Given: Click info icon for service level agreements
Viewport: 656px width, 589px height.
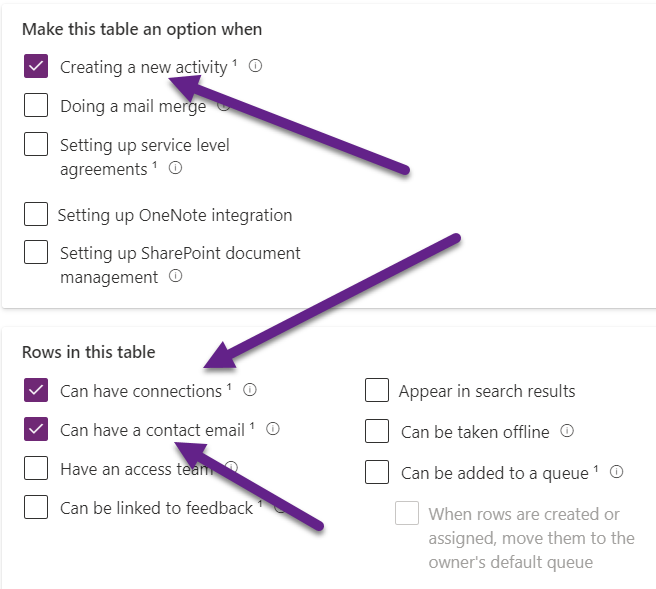Looking at the screenshot, I should pyautogui.click(x=176, y=169).
